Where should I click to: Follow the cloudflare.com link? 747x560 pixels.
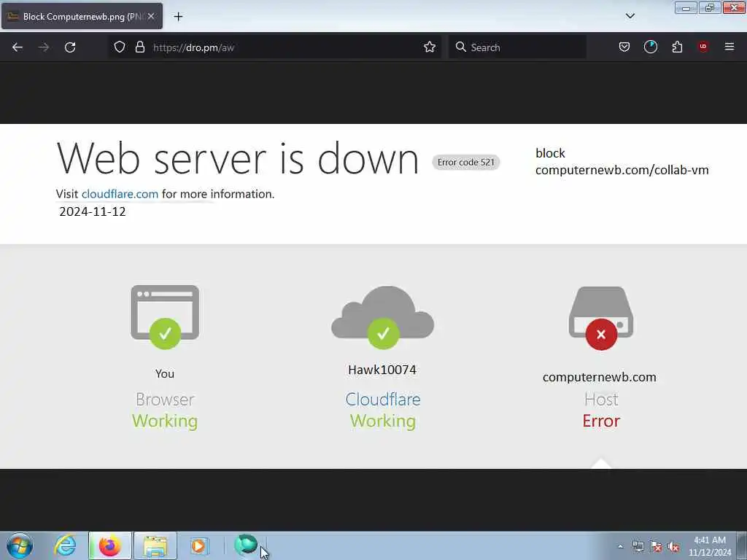coord(120,194)
